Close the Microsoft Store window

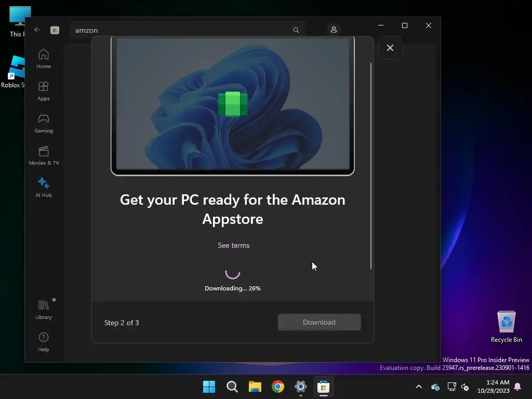[429, 25]
